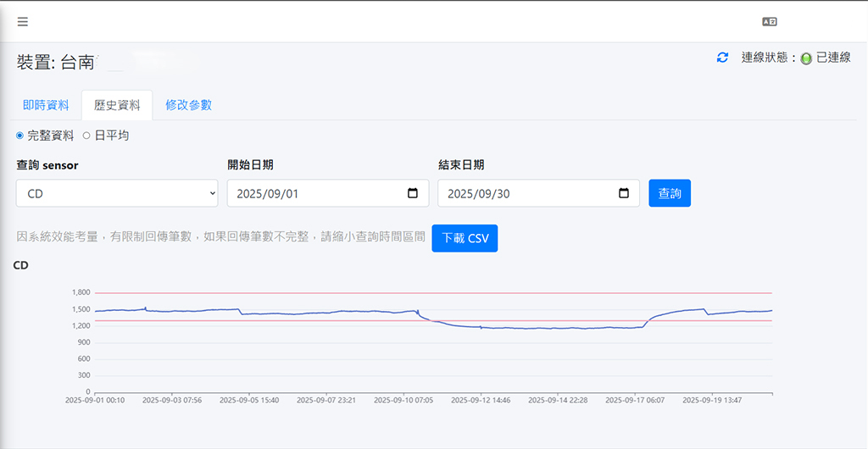Click the 1,500 y-axis label

point(81,309)
